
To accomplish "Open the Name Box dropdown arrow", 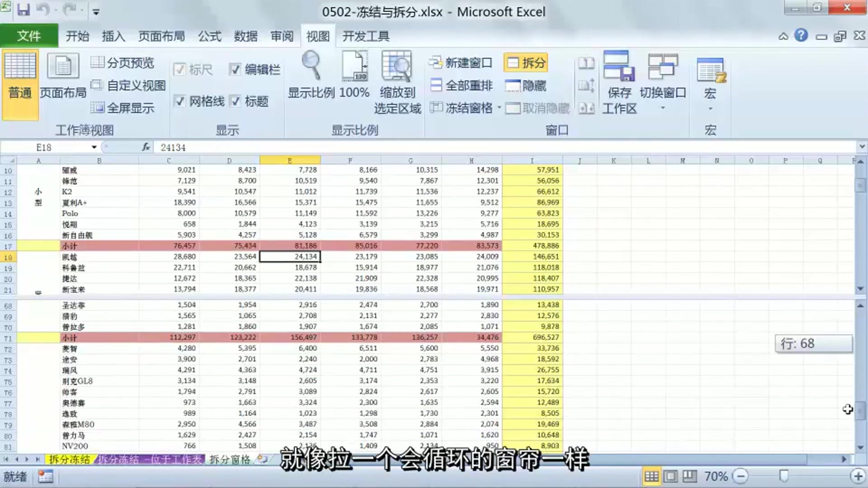I will click(x=94, y=147).
